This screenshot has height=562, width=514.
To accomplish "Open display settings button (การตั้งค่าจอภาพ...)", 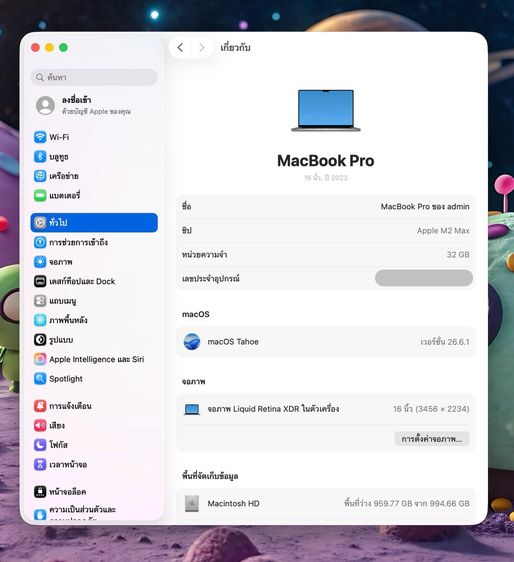I will 432,439.
